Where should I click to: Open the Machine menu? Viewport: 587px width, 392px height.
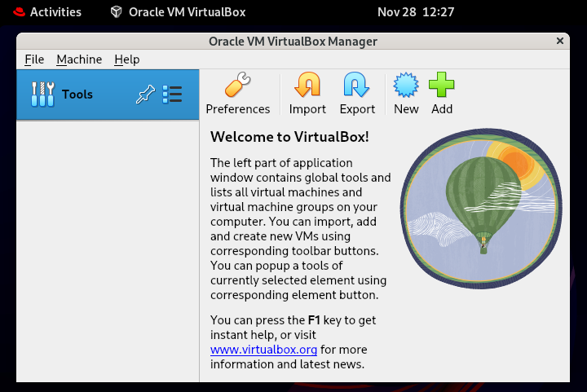pos(79,59)
